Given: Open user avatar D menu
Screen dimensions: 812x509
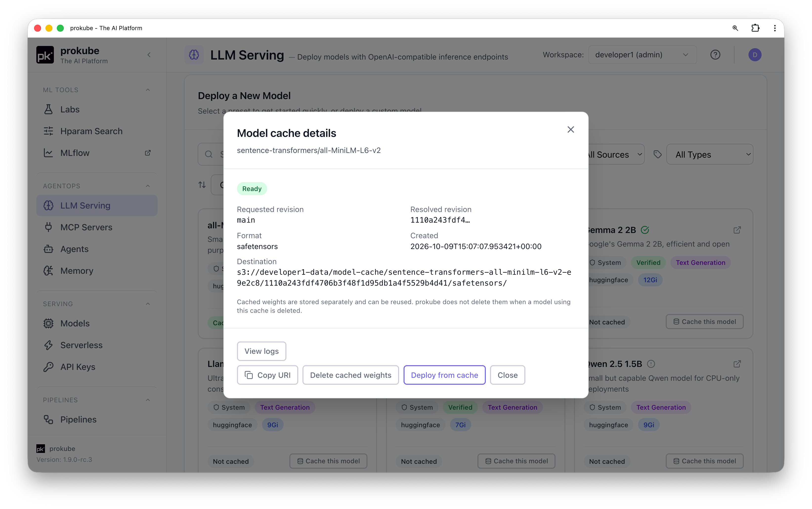Looking at the screenshot, I should (x=754, y=55).
